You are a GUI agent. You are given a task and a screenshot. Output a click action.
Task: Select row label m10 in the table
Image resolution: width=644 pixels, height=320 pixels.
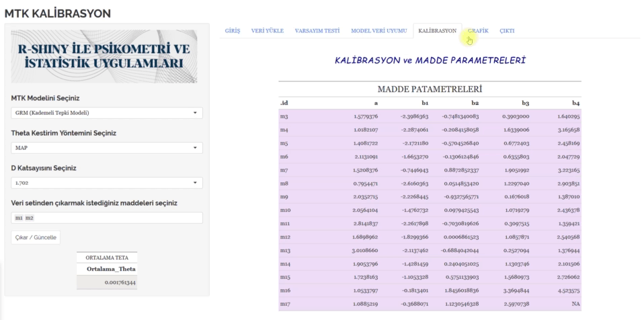(x=285, y=210)
